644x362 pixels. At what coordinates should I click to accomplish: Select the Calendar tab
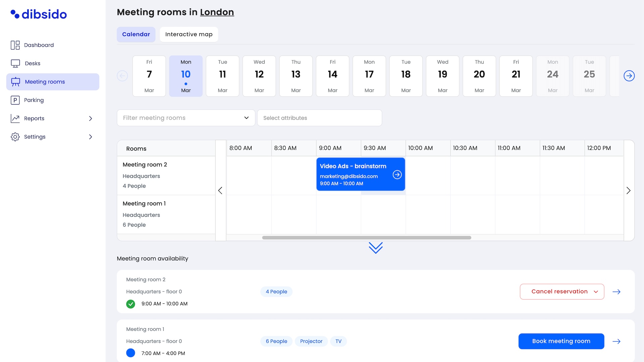click(136, 35)
